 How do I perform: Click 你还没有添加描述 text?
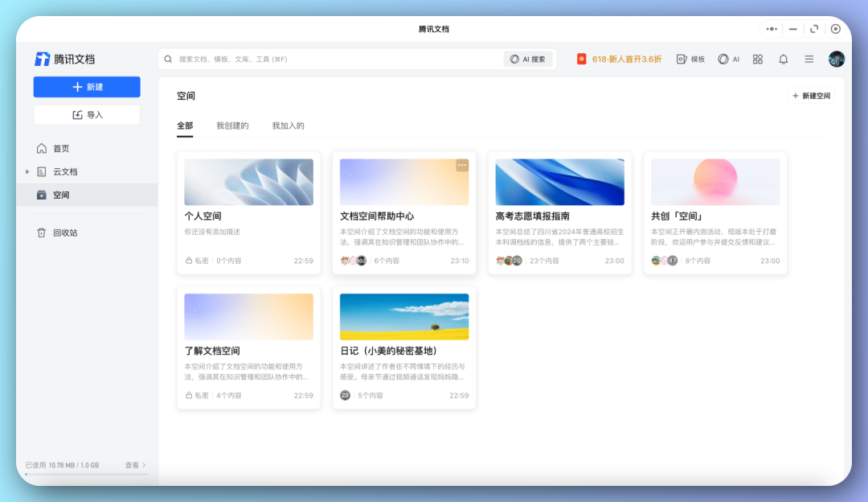click(x=212, y=232)
